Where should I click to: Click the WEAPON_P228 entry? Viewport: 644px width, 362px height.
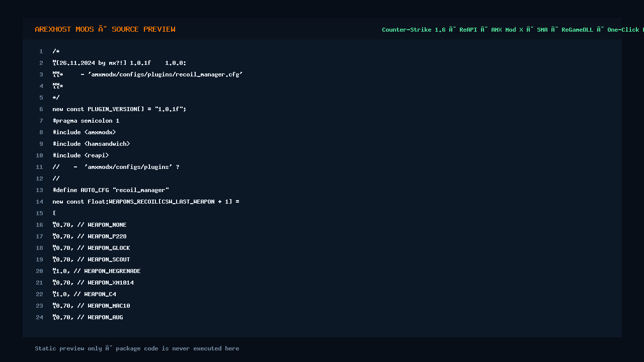click(90, 236)
